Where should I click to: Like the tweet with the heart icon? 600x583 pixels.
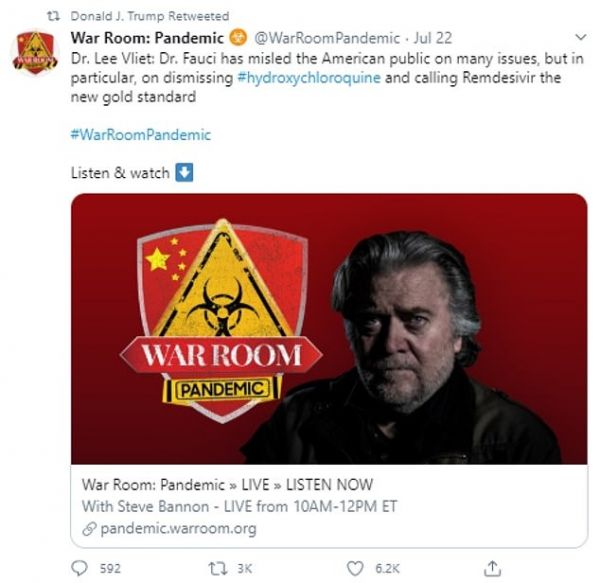(353, 568)
